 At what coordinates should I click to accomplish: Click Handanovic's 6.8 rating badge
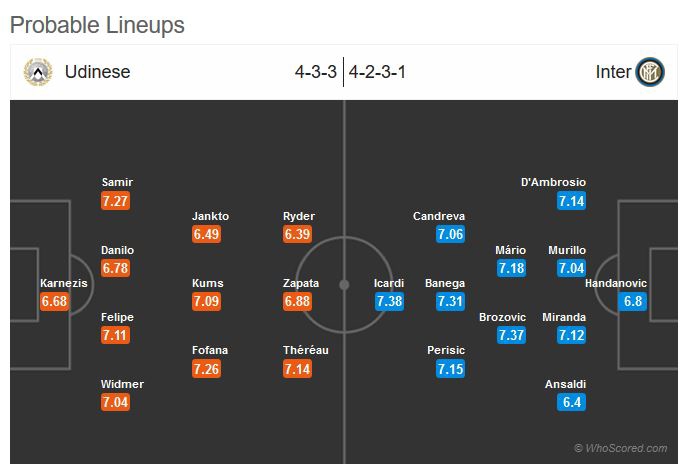pos(631,301)
